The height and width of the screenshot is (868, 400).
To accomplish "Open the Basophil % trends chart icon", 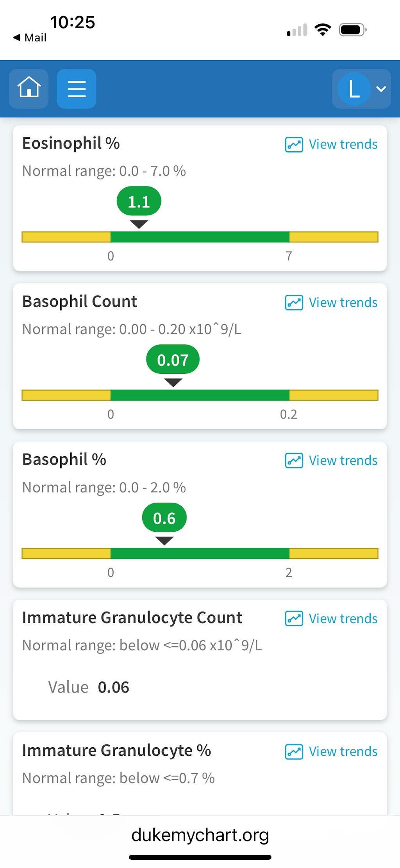I will point(294,461).
